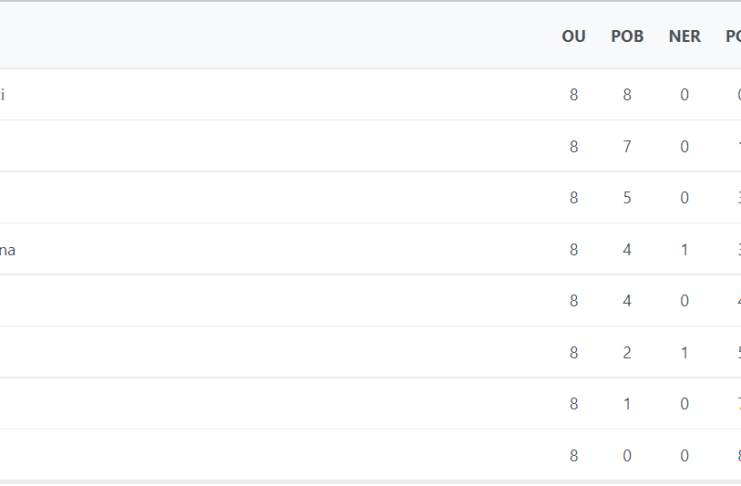Click the OU value 8 in the first row
The height and width of the screenshot is (486, 741).
[573, 95]
